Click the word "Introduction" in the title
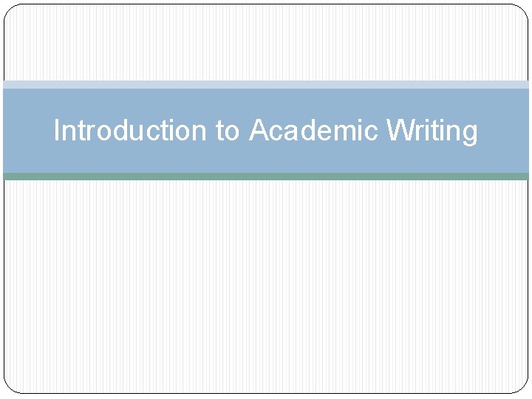Image resolution: width=532 pixels, height=399 pixels. click(130, 129)
